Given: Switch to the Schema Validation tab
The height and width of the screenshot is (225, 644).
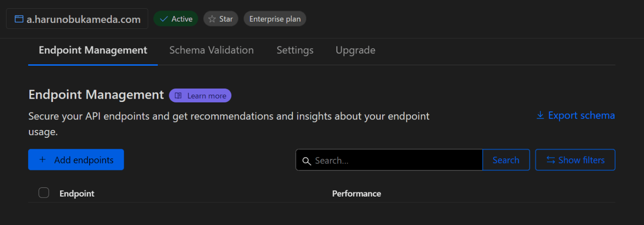Looking at the screenshot, I should (212, 50).
